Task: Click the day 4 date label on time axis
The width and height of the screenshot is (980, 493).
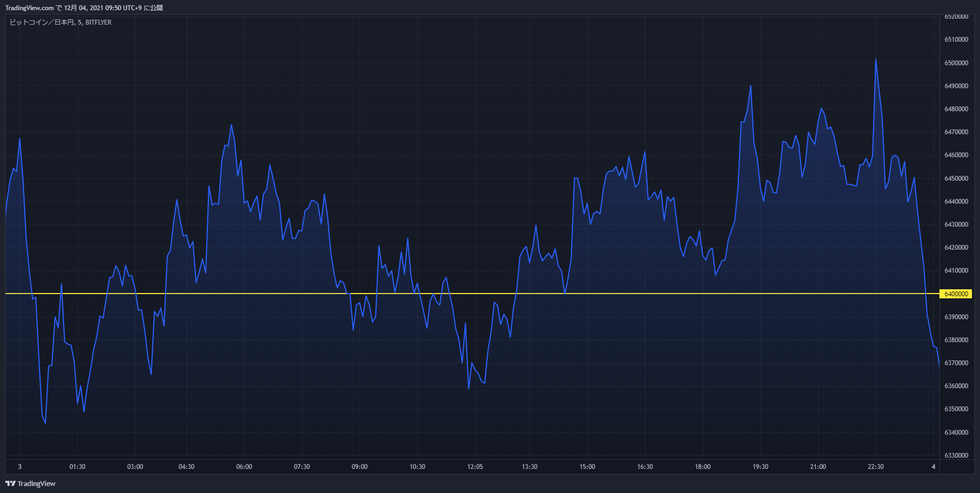Action: [x=934, y=467]
